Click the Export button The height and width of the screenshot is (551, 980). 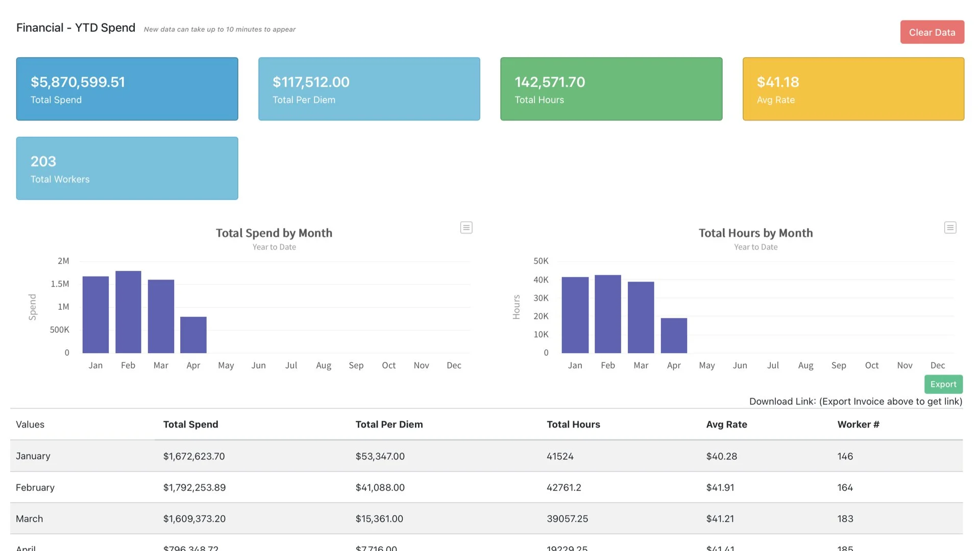(943, 384)
